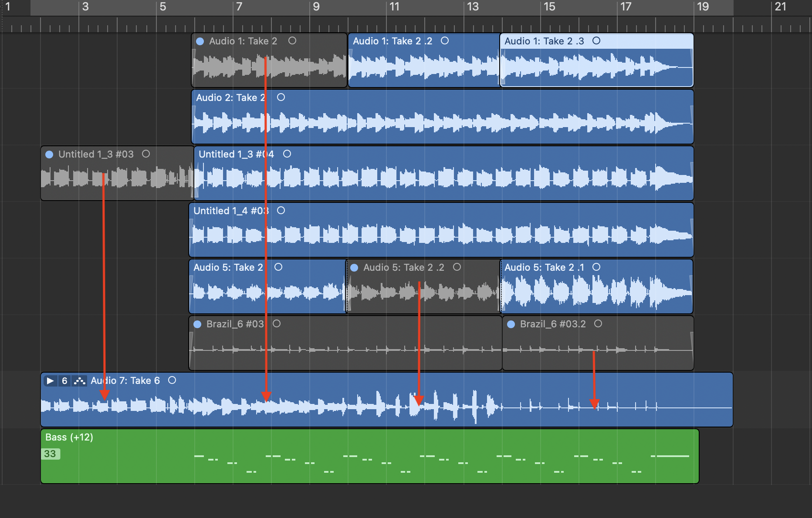Click the "Untitled 1_3 #03" region name
812x518 pixels.
(x=96, y=154)
